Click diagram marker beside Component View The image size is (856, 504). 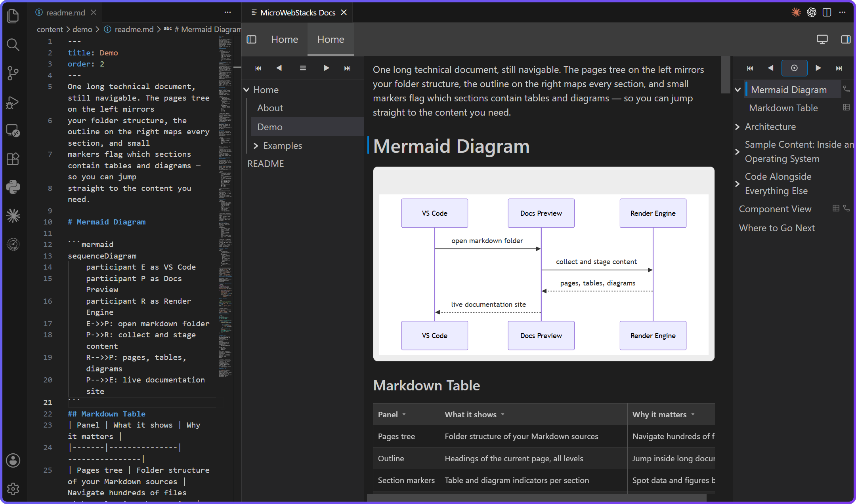tap(846, 208)
